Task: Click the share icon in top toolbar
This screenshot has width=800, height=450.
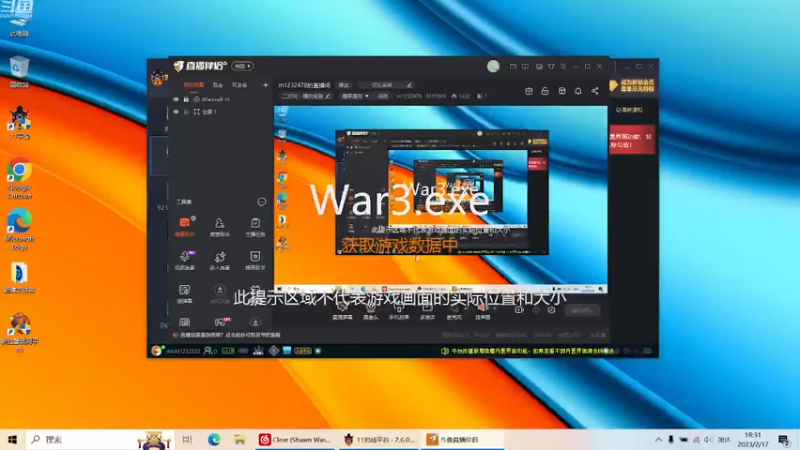Action: [x=595, y=91]
